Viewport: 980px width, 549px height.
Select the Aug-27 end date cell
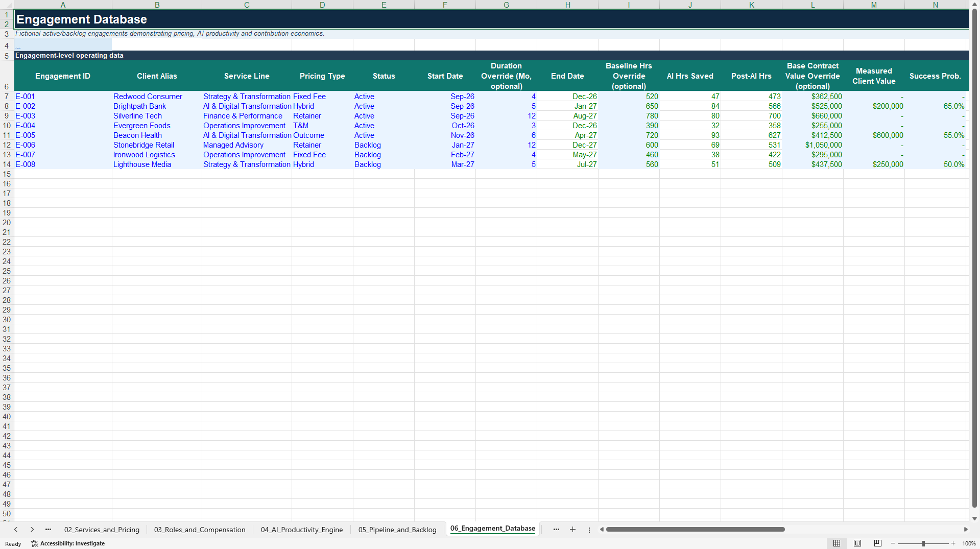click(567, 116)
